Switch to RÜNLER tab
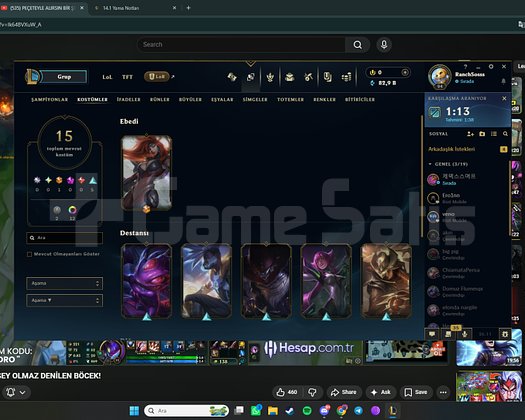Viewport: 525px width, 420px height. pyautogui.click(x=160, y=99)
